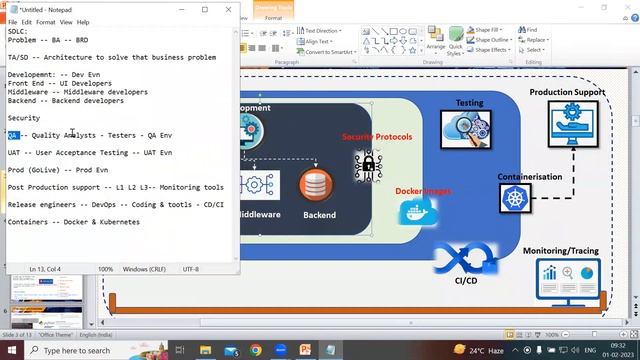Choose the Triangle shape in gallery
The image size is (640, 360).
366,41
